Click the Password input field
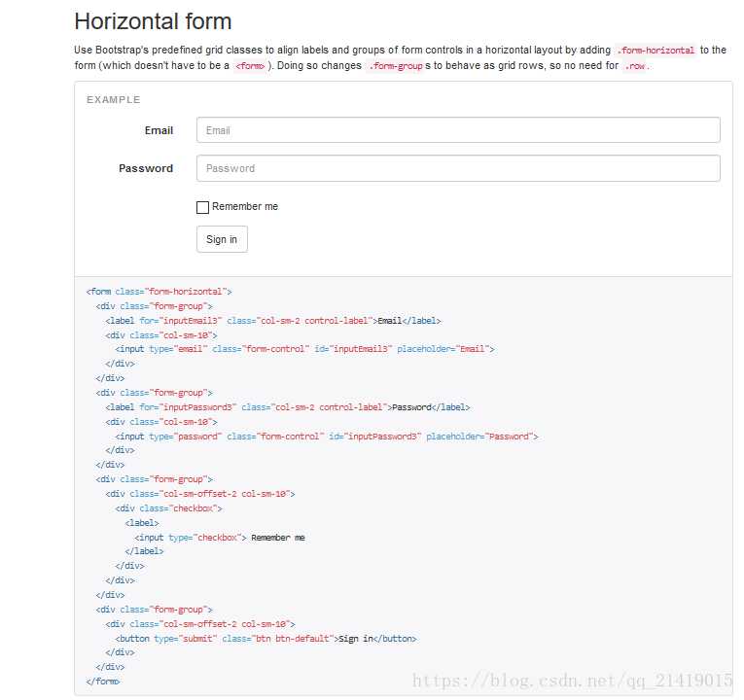This screenshot has width=744, height=700. pos(457,168)
